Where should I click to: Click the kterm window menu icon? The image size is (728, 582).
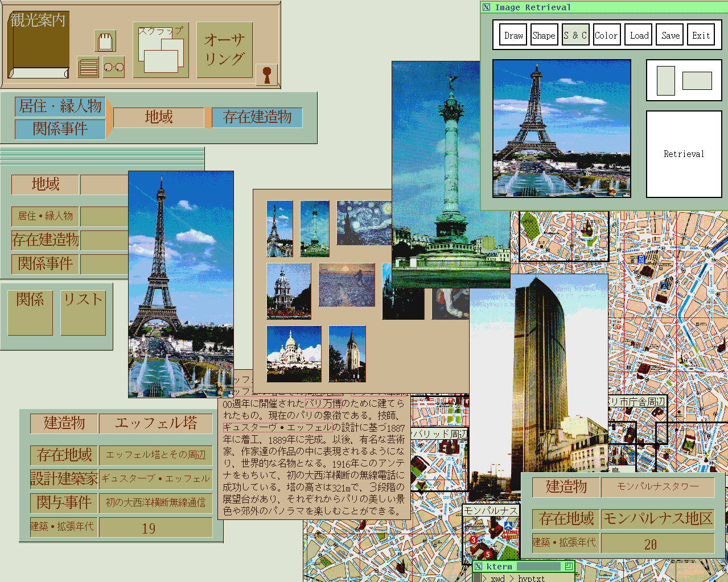point(479,566)
